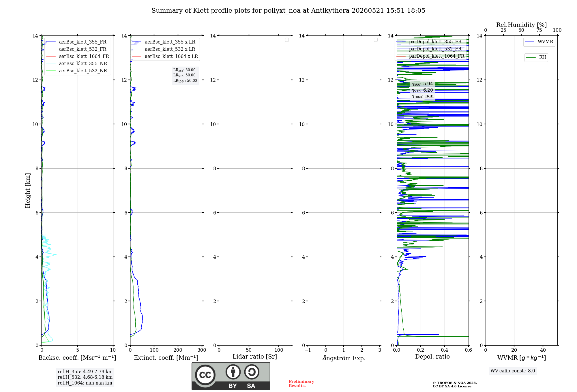Click the aerBsc_klett_355_NR legend entry
The width and height of the screenshot is (577, 392).
pyautogui.click(x=76, y=64)
